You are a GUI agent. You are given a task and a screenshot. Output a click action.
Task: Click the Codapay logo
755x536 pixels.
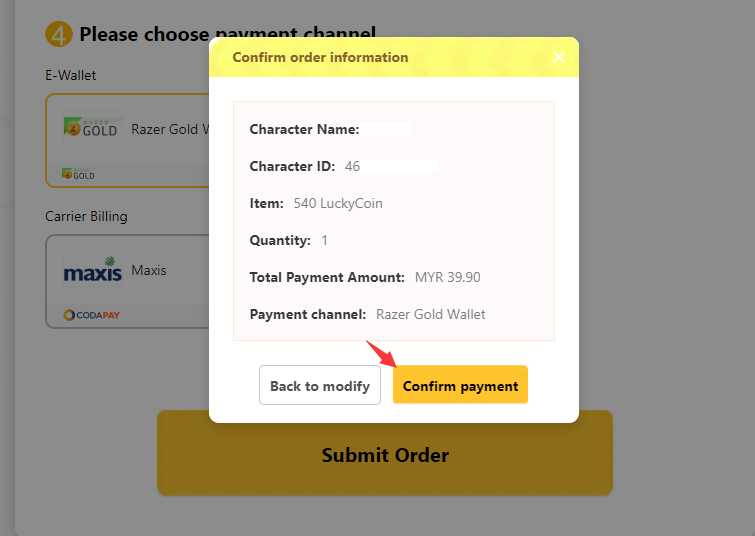pos(91,315)
